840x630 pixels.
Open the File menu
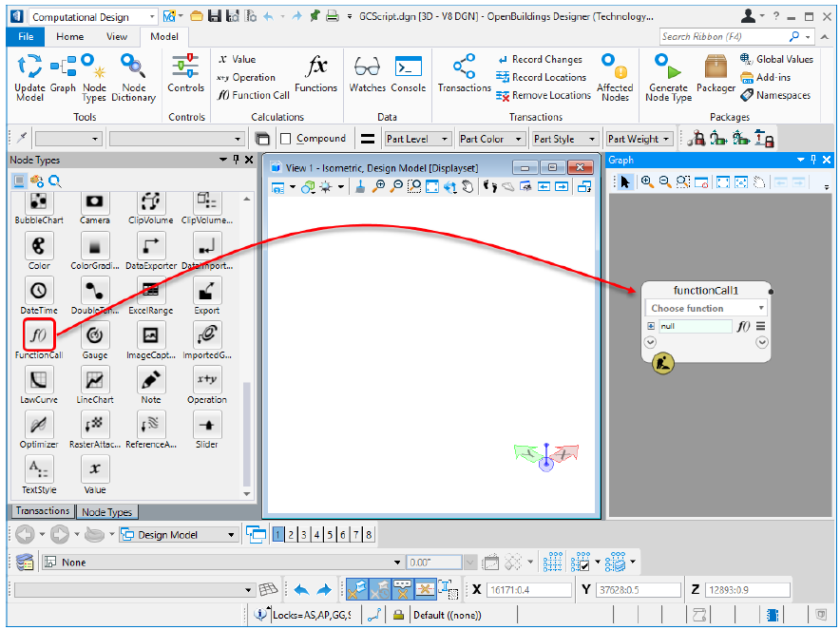(x=26, y=36)
